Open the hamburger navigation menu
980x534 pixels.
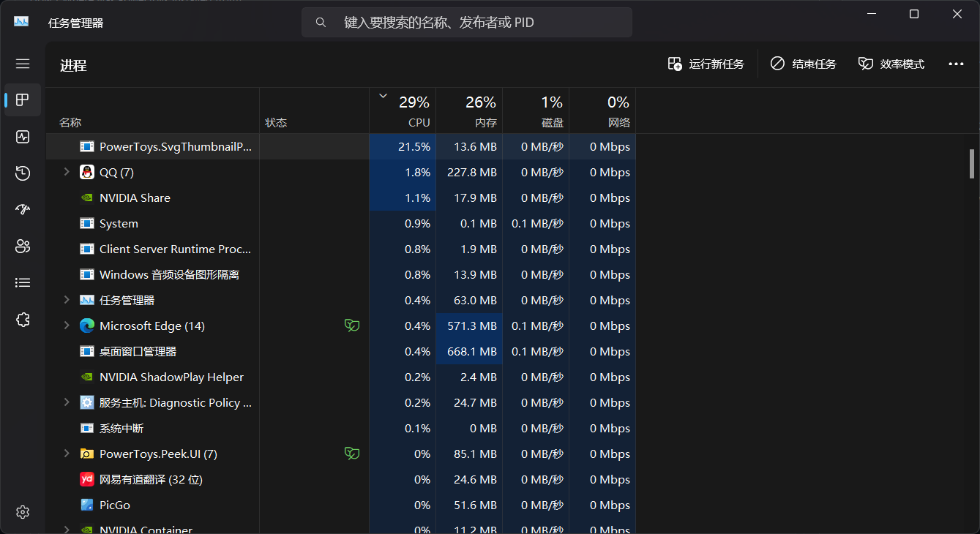(x=22, y=64)
